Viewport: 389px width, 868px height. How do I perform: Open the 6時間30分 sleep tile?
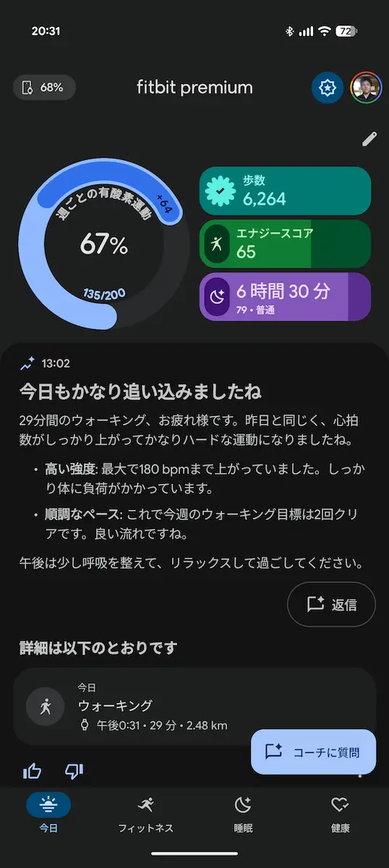[285, 297]
